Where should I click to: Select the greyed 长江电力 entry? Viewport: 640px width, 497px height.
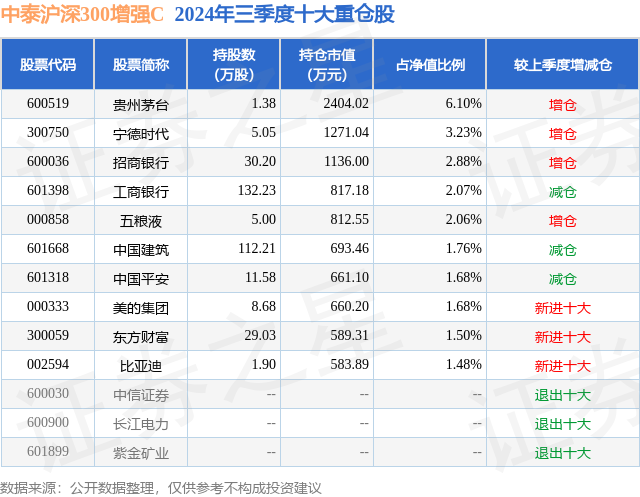click(141, 424)
